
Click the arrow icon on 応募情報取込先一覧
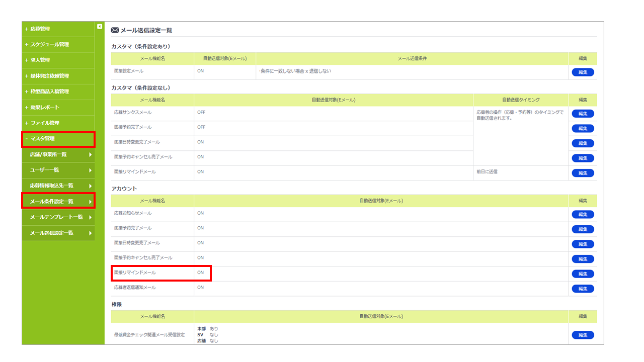tap(90, 186)
